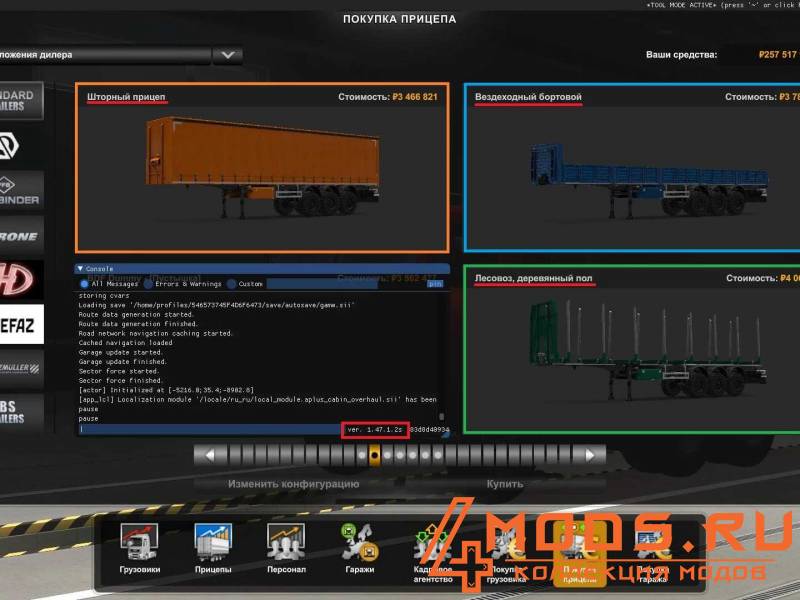Select the All Messages console filter
Viewport: 800px width, 600px height.
85,284
